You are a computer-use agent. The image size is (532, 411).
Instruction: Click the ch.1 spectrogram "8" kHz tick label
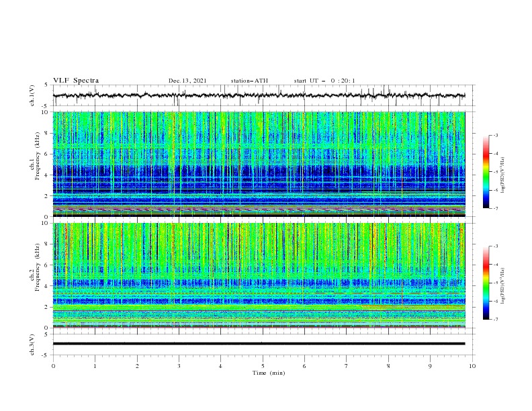click(x=47, y=133)
